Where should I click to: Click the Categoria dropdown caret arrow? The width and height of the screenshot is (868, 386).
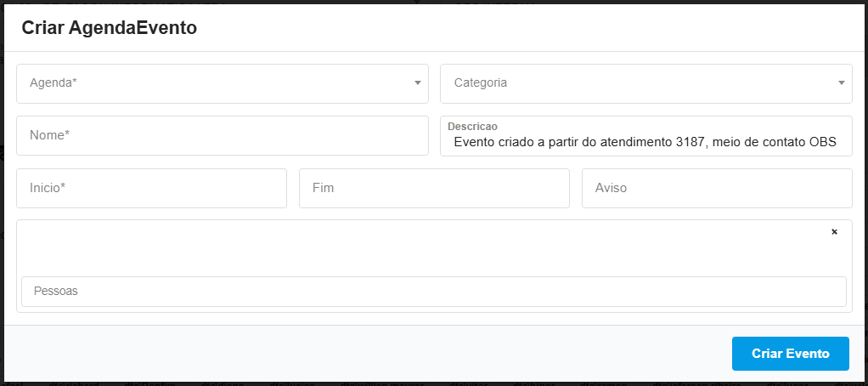(x=841, y=83)
